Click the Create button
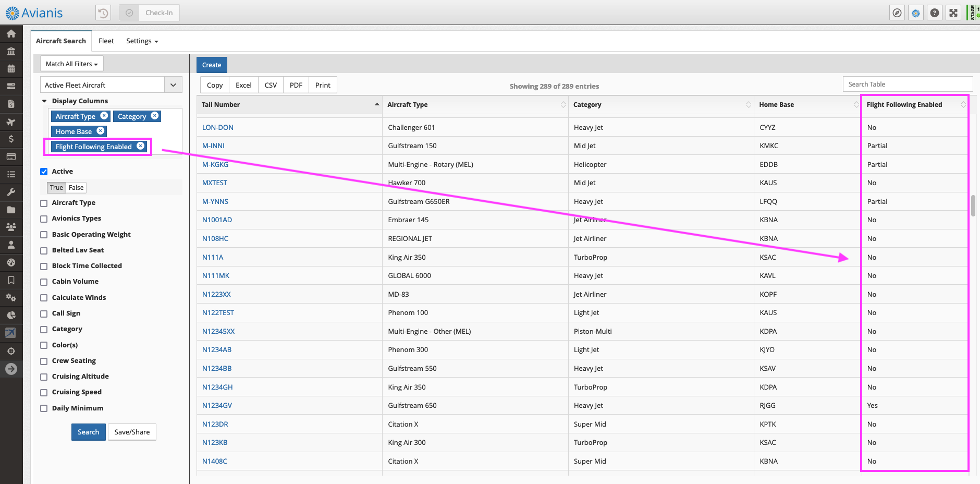980x484 pixels. tap(212, 65)
